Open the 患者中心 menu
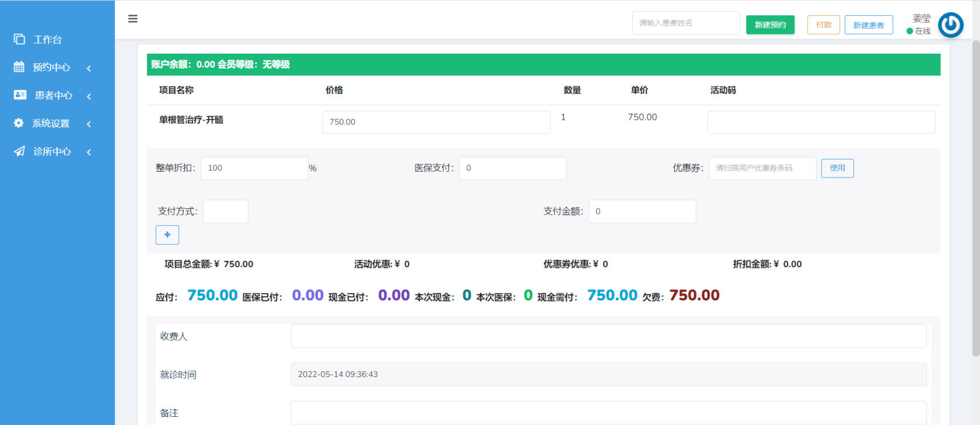This screenshot has width=980, height=425. pos(54,95)
